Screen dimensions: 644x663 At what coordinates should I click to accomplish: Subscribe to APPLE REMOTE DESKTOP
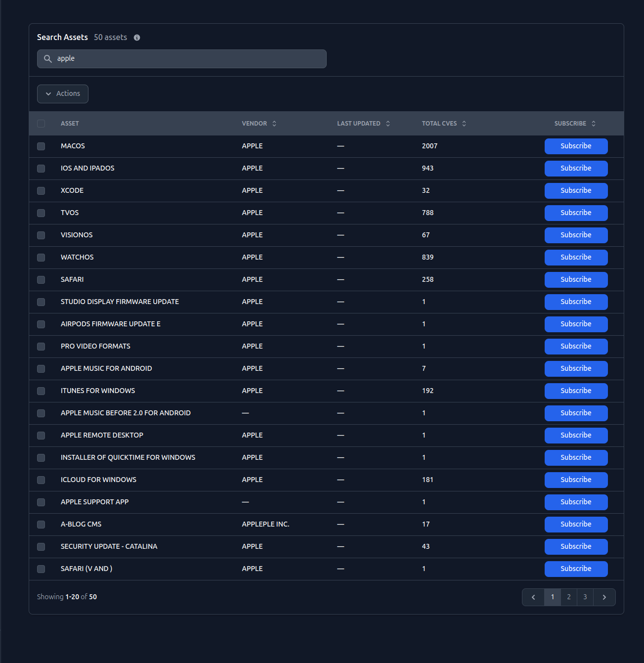(576, 436)
